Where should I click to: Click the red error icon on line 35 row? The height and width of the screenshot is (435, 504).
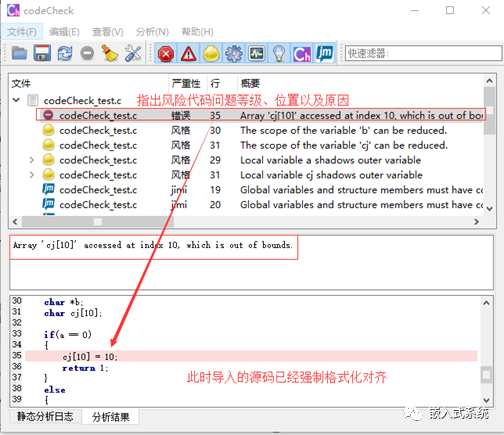click(x=48, y=115)
